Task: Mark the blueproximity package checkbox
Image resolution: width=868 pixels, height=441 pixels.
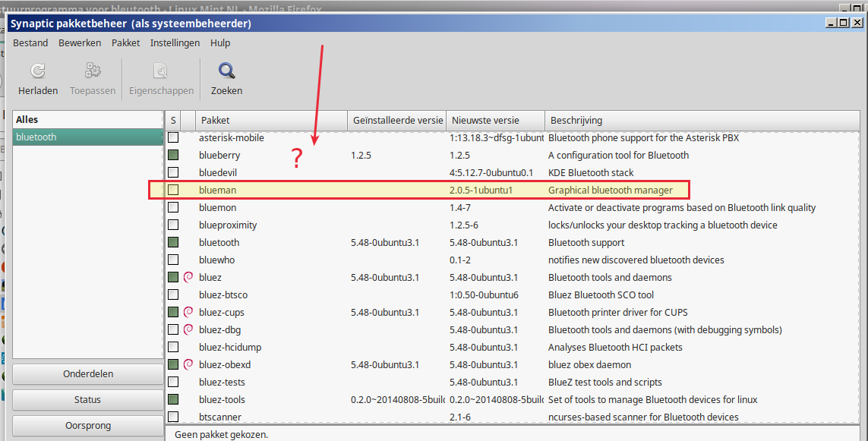Action: (173, 225)
